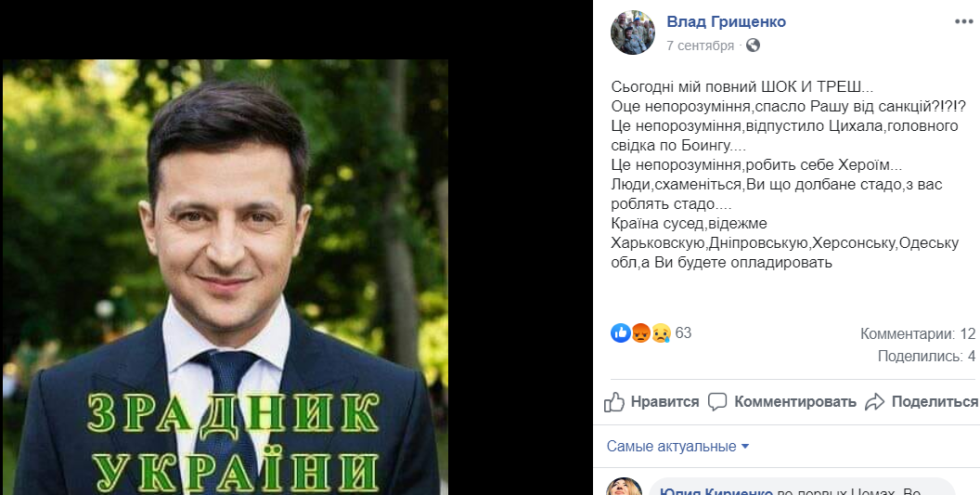Click the globe public-audience icon

(x=754, y=46)
